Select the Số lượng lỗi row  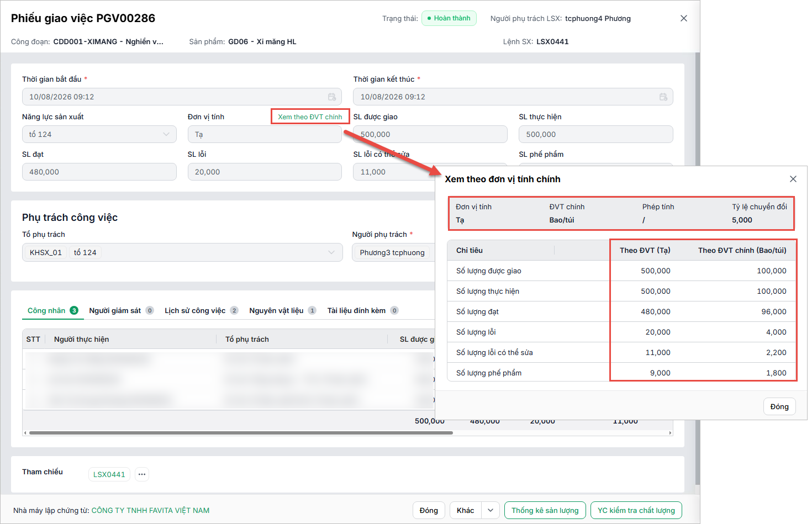(621, 332)
